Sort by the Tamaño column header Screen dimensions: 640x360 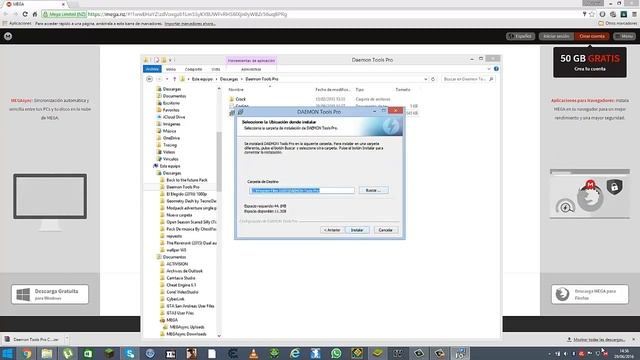coord(403,89)
